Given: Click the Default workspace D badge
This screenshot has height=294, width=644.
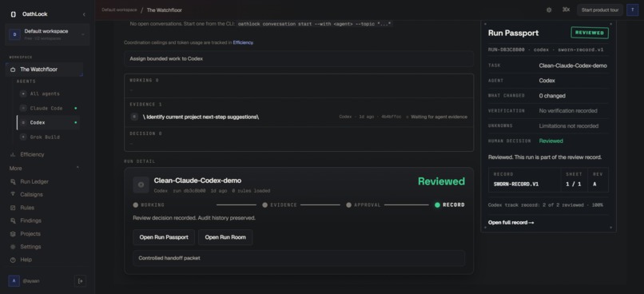Looking at the screenshot, I should tap(15, 34).
